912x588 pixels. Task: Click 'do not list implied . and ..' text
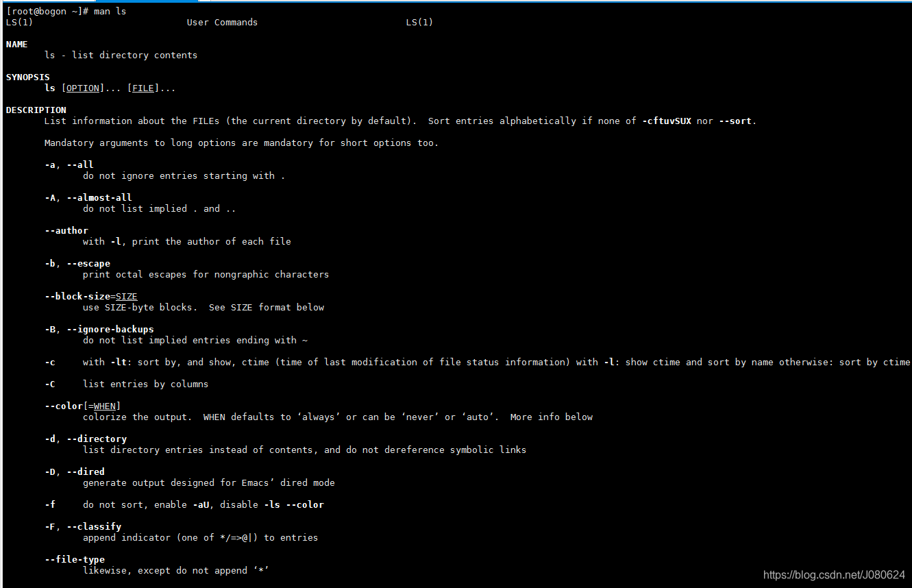tap(159, 208)
